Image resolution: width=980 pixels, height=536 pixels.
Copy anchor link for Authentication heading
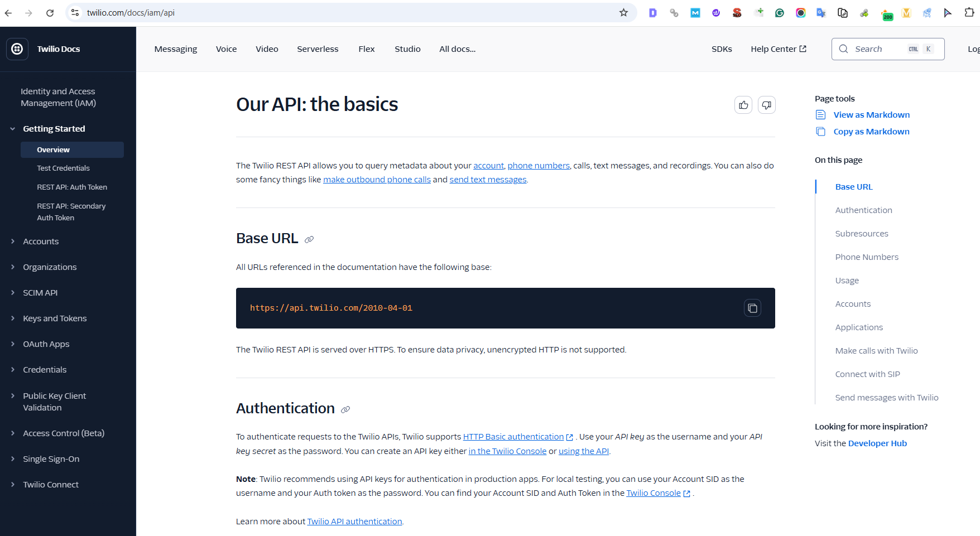click(345, 409)
